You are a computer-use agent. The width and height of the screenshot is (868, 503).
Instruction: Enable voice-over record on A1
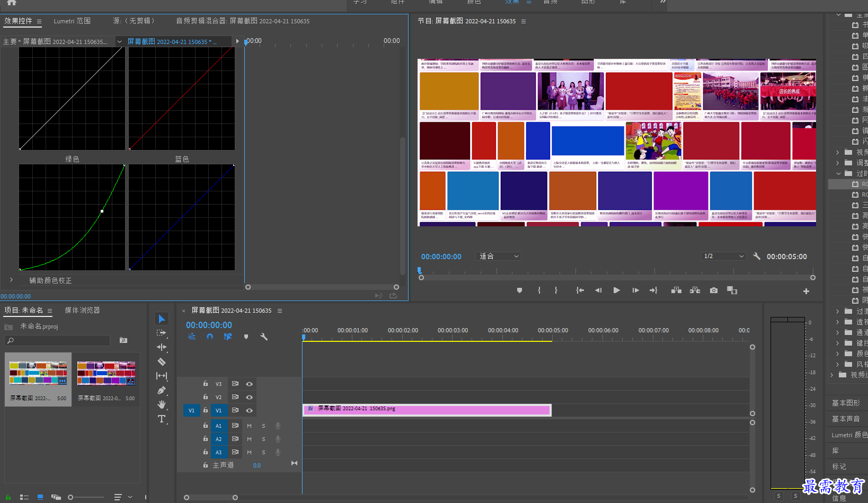(278, 426)
